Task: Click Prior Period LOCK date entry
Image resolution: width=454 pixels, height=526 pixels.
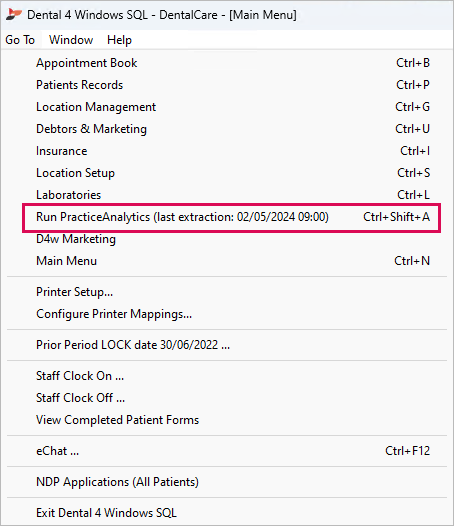Action: pyautogui.click(x=227, y=345)
